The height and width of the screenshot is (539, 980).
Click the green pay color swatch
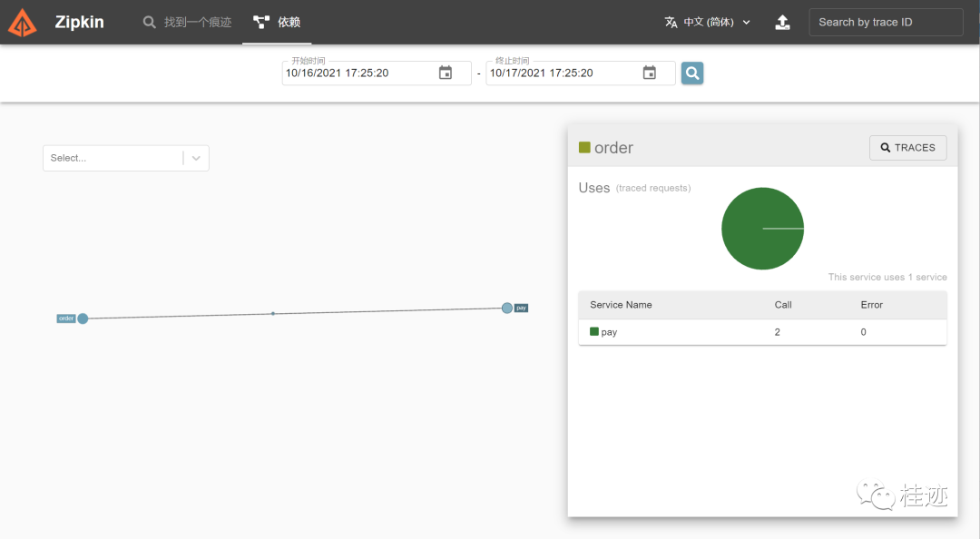point(594,331)
